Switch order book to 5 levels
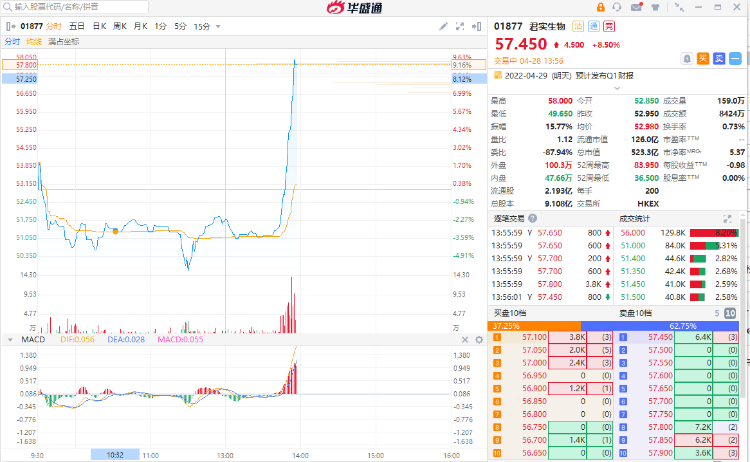 click(716, 313)
